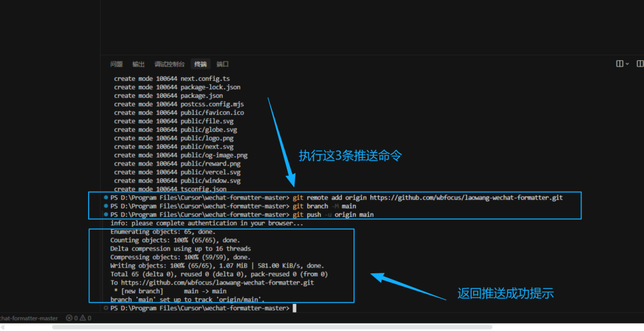The width and height of the screenshot is (644, 331).
Task: Click the 'Total 65 (delta 0), reused 0' line
Action: (x=219, y=274)
